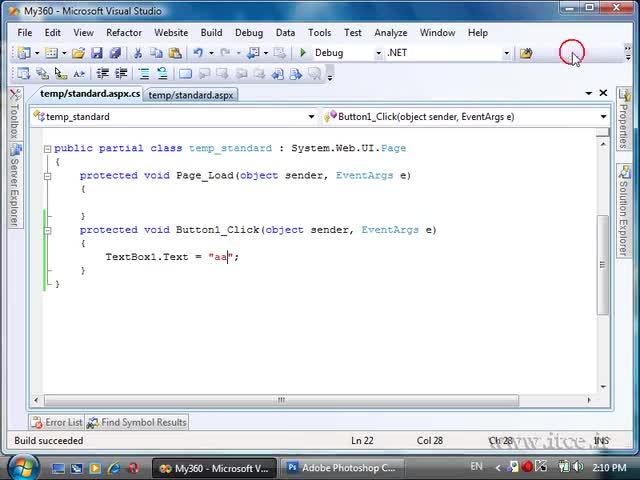640x480 pixels.
Task: Select the temp/standard.aspx.cs tab
Action: [90, 94]
